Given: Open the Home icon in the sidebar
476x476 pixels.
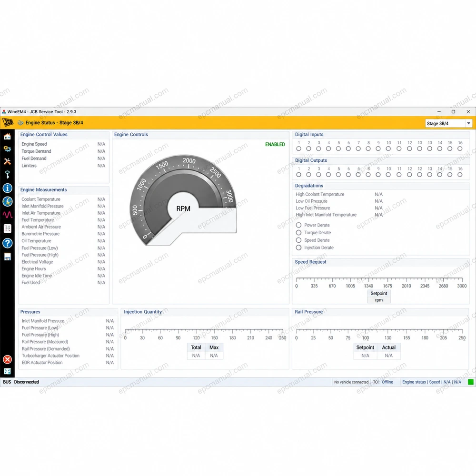Looking at the screenshot, I should pyautogui.click(x=7, y=137).
